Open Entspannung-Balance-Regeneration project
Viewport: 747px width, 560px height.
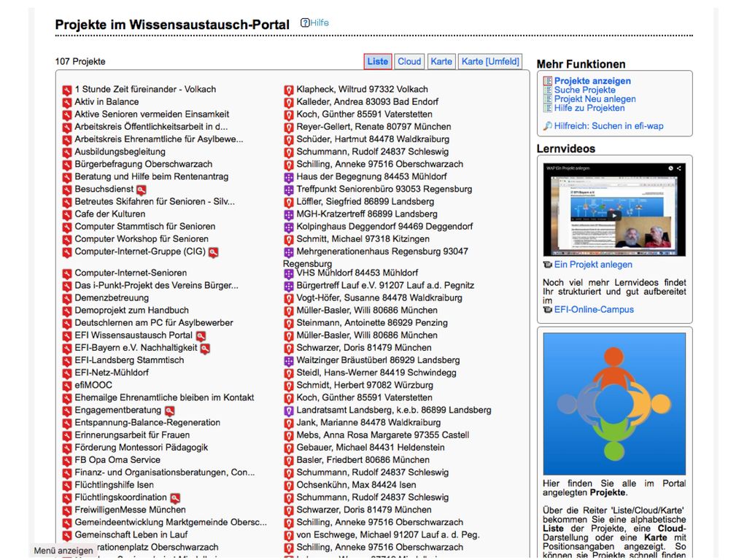pos(147,423)
